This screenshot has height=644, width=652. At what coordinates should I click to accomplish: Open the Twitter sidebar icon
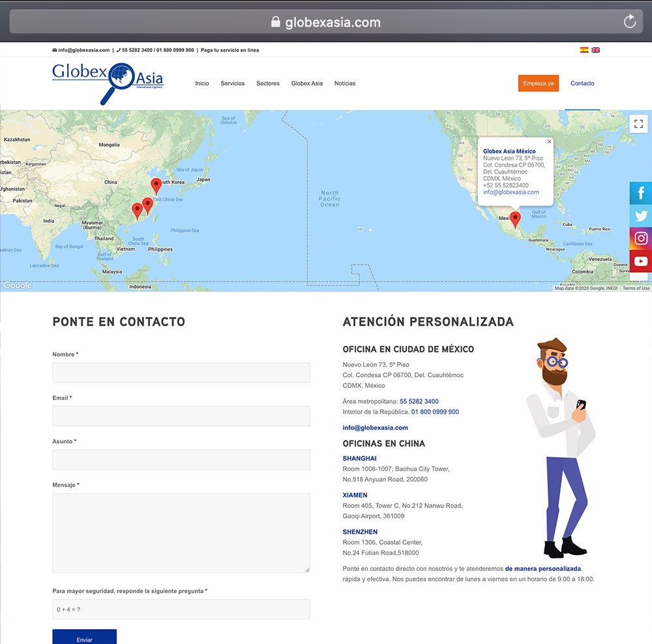[x=641, y=215]
